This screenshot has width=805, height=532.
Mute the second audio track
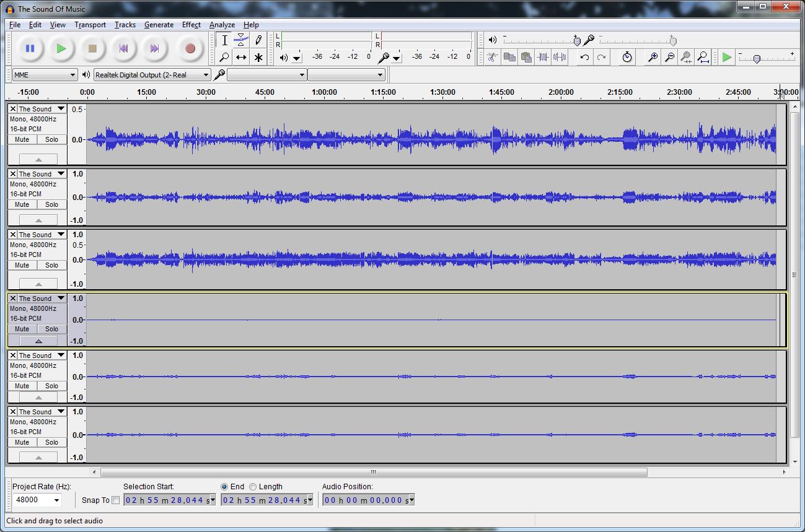coord(22,204)
